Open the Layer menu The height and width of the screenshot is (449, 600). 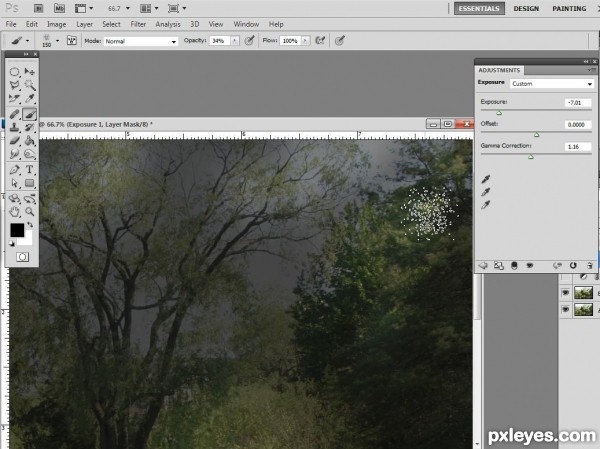tap(85, 24)
